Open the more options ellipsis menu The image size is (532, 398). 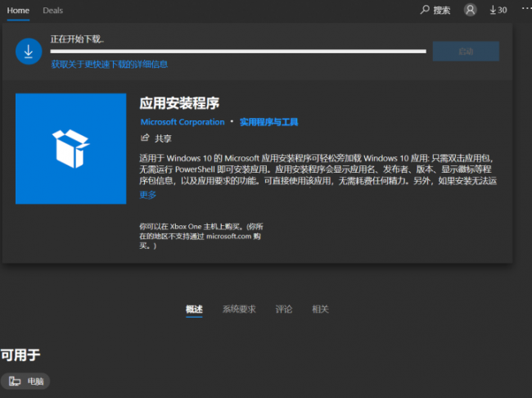[526, 8]
